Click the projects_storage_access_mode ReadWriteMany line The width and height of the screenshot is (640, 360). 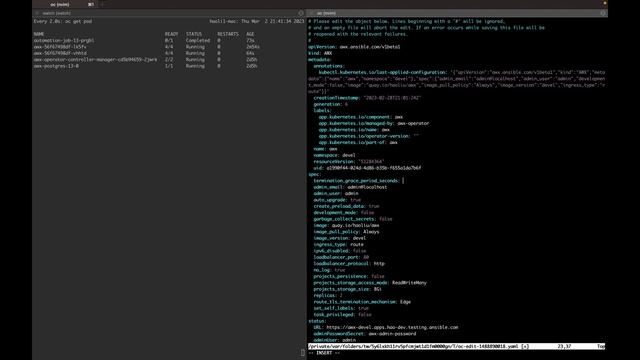pyautogui.click(x=370, y=282)
